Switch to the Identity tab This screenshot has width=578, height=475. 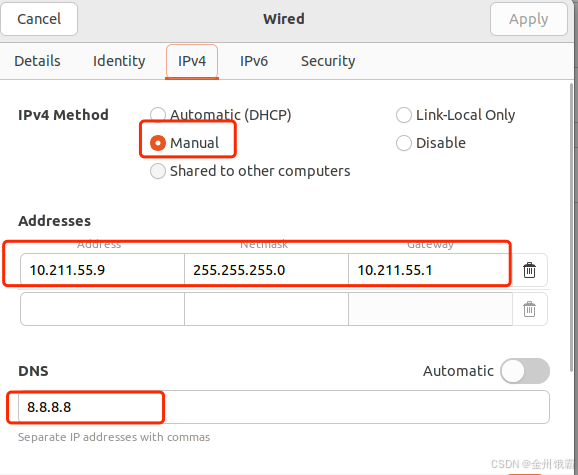point(119,61)
